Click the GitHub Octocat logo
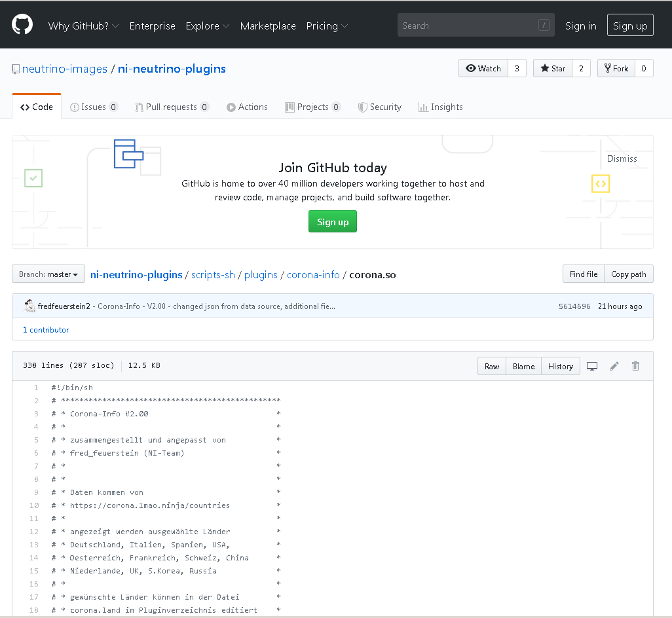 [22, 25]
